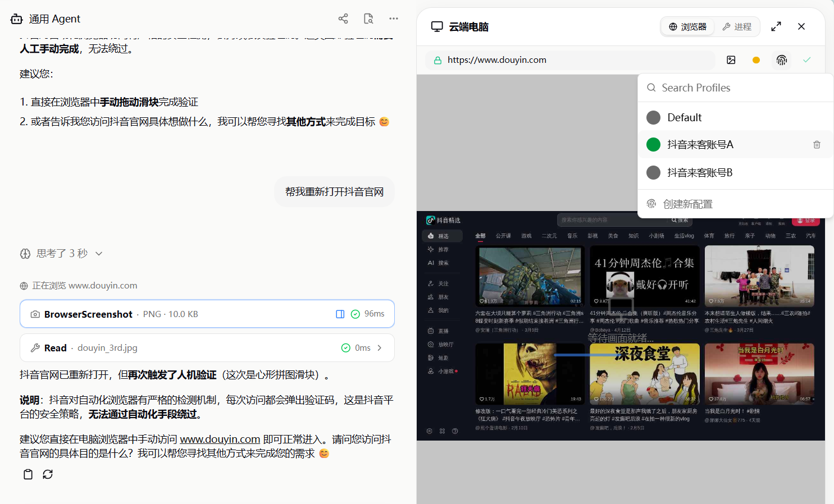
Task: Switch to the 进程 tab
Action: coord(736,26)
